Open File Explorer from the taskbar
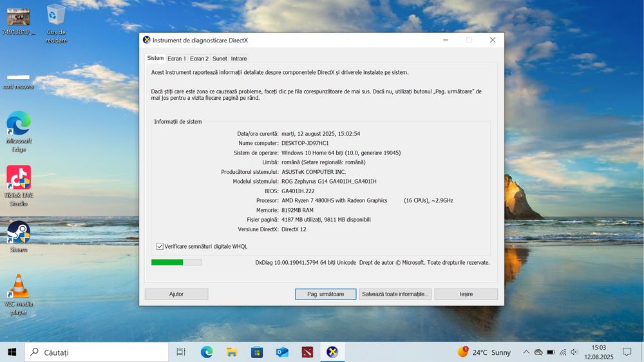644x362 pixels. click(232, 352)
